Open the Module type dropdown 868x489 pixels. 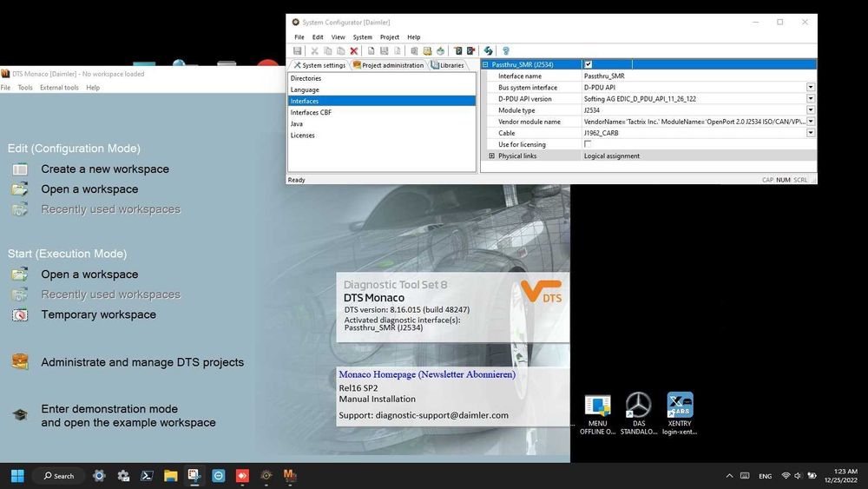tap(811, 110)
